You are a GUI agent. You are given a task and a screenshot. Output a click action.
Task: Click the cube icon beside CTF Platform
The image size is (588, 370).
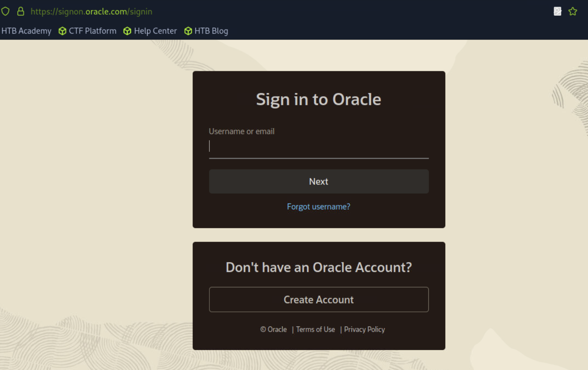tap(62, 31)
